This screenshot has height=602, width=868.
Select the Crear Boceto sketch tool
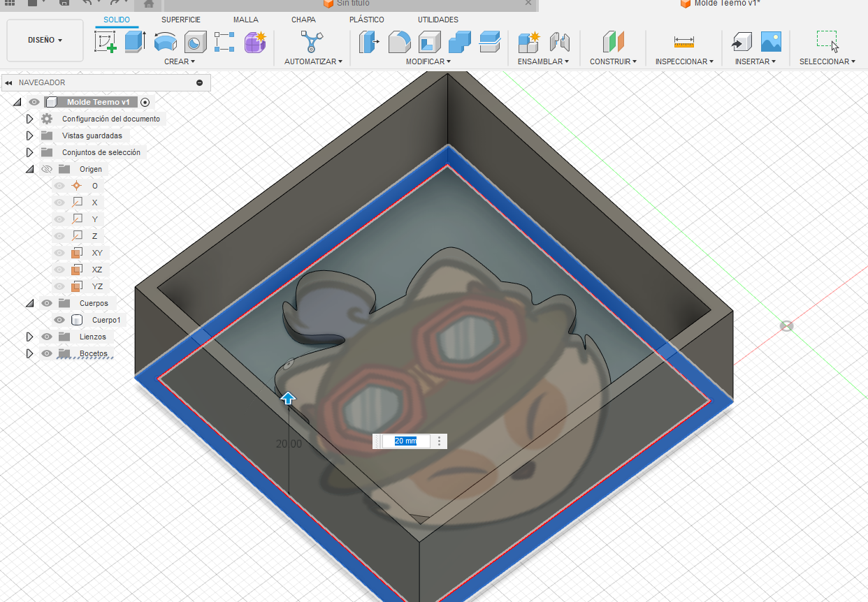point(103,42)
